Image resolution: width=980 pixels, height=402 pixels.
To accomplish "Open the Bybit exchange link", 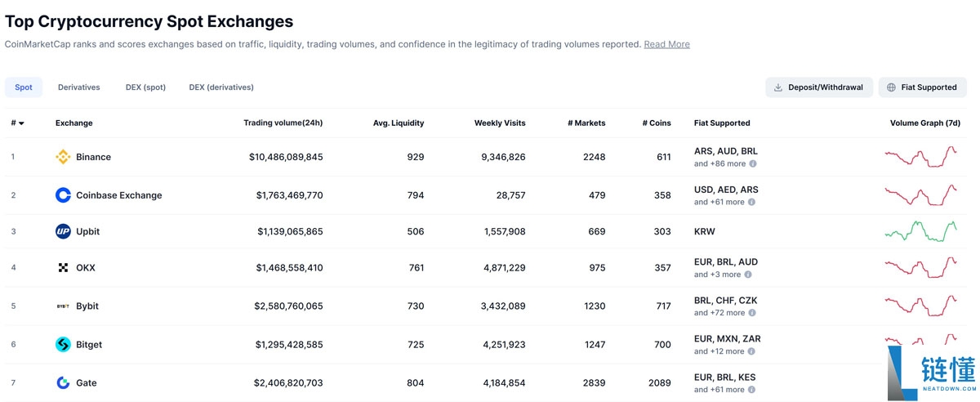I will (x=87, y=306).
